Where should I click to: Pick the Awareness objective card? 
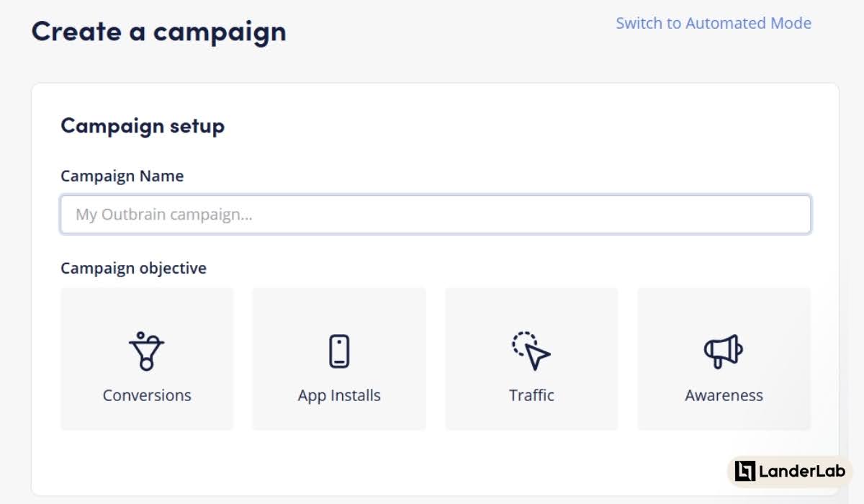click(x=724, y=359)
